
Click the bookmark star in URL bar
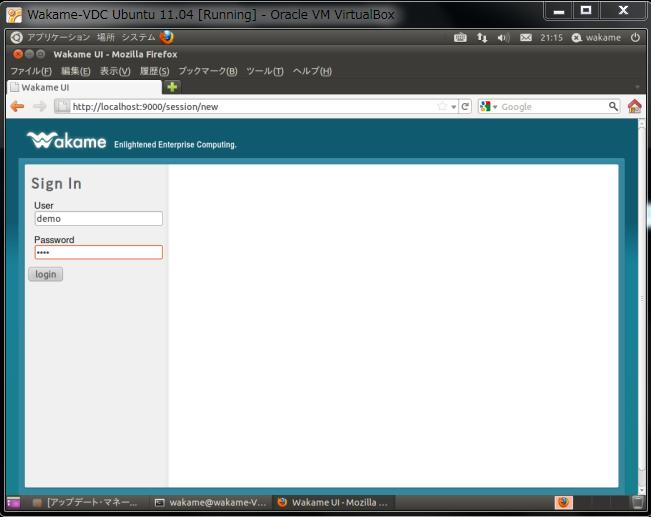coord(442,106)
